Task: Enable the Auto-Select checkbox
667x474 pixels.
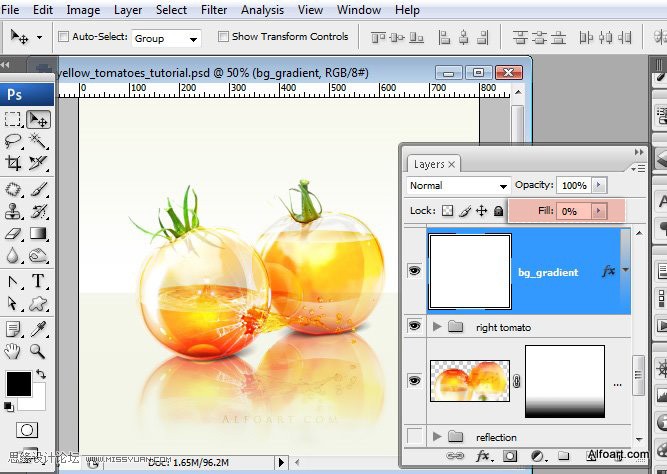Action: [63, 37]
